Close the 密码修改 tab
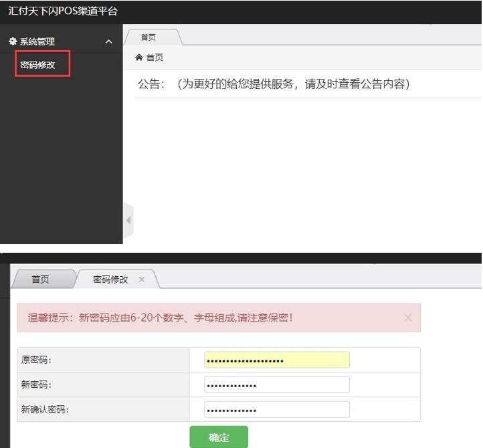This screenshot has width=483, height=448. pos(142,279)
